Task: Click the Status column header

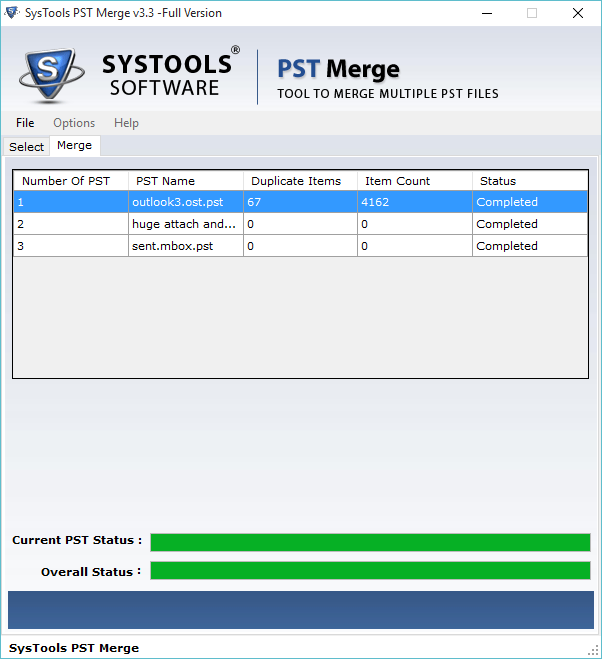Action: click(530, 181)
